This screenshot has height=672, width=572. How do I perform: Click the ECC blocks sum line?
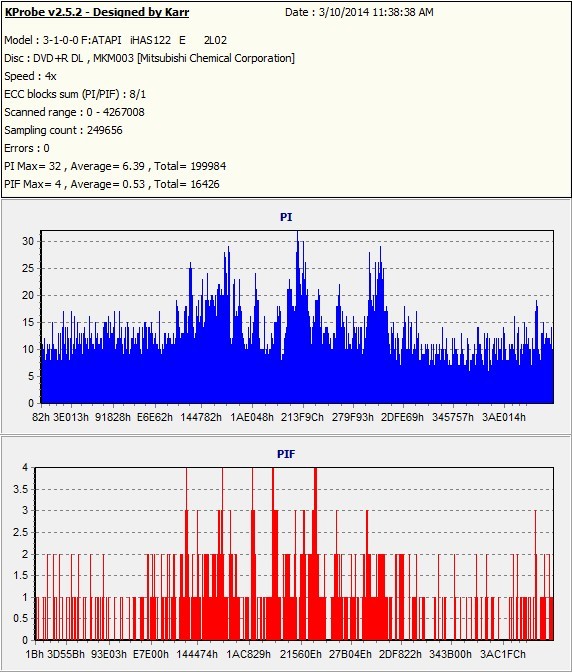coord(75,94)
